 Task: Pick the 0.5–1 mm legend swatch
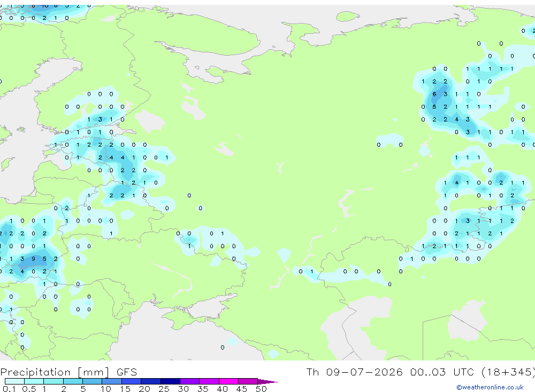coord(34,381)
